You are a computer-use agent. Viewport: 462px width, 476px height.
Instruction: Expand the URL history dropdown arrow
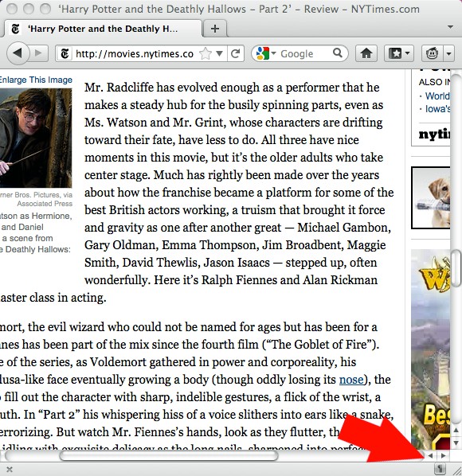click(x=219, y=54)
